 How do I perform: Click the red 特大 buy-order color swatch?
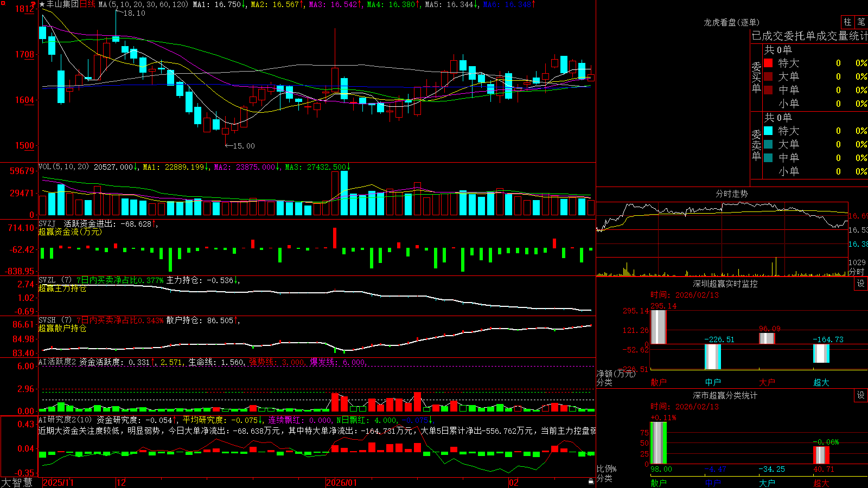(768, 63)
